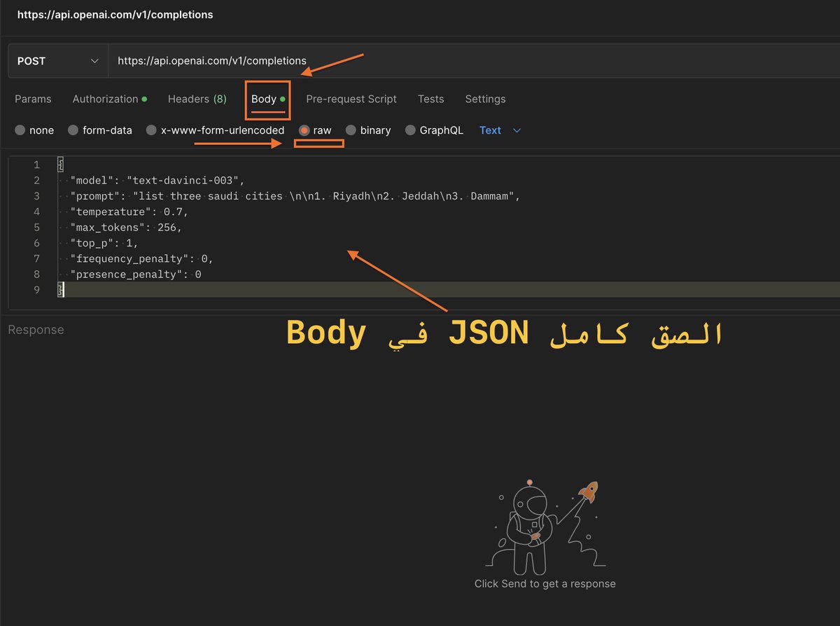Click the "frequency_penalty": 0 line
This screenshot has height=626, width=840.
tap(141, 258)
